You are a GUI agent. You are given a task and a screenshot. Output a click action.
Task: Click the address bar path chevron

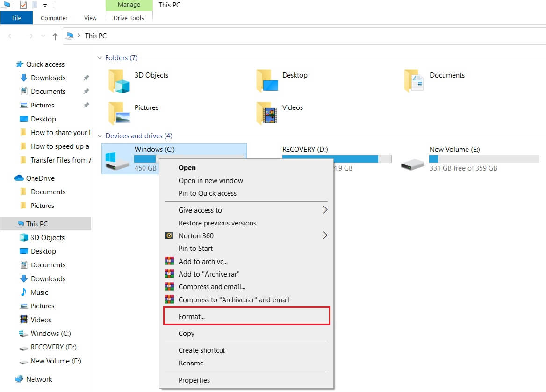click(79, 36)
